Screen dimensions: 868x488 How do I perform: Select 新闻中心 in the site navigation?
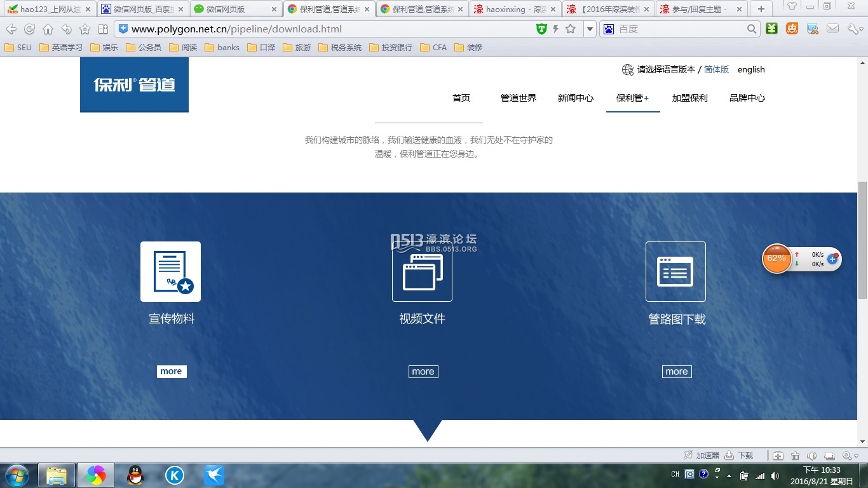coord(575,98)
